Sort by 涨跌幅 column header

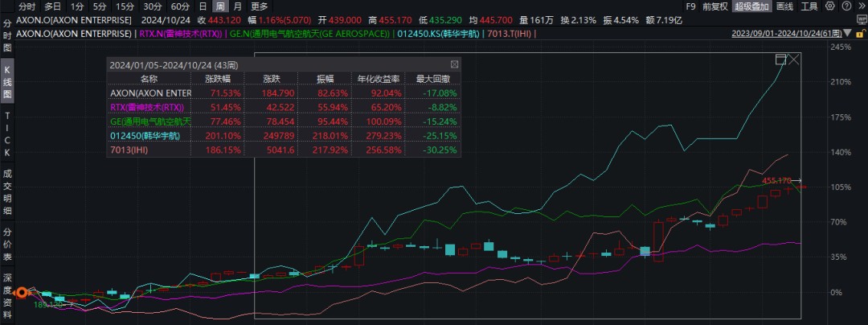pos(218,79)
